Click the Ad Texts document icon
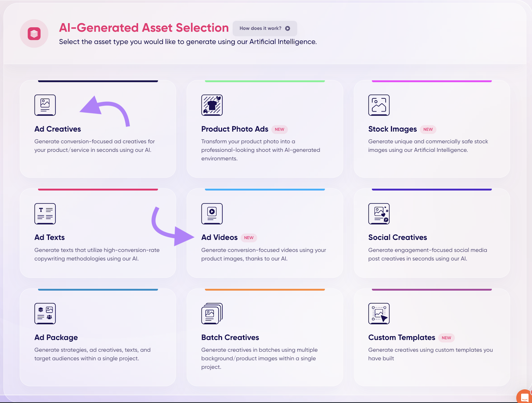Viewport: 532px width, 403px height. (x=45, y=214)
